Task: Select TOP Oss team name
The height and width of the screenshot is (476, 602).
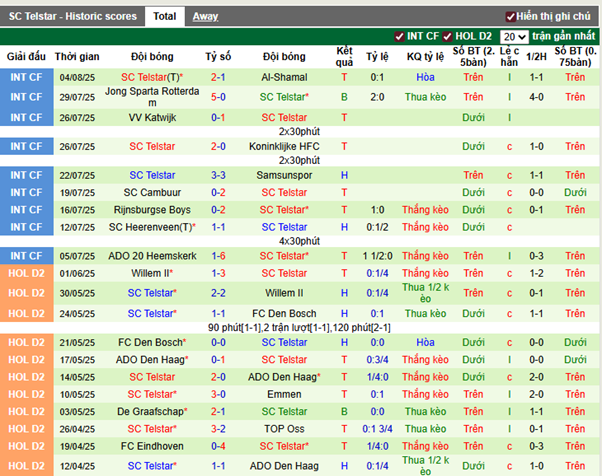Action: click(284, 428)
